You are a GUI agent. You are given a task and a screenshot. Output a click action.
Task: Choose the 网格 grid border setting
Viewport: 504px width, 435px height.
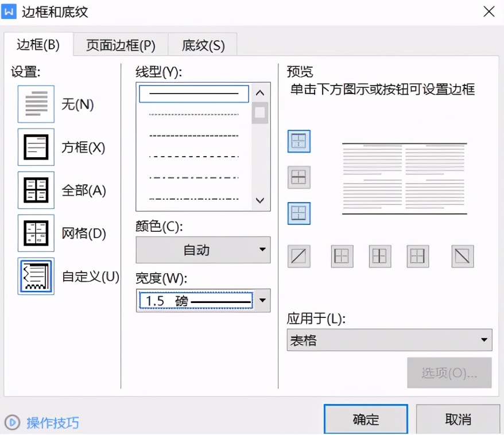36,233
